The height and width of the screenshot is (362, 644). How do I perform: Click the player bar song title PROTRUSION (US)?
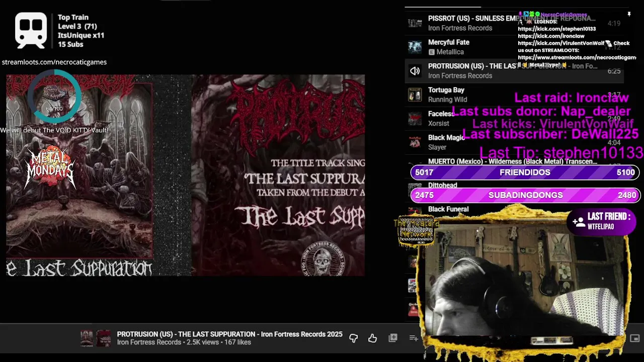[x=230, y=334]
